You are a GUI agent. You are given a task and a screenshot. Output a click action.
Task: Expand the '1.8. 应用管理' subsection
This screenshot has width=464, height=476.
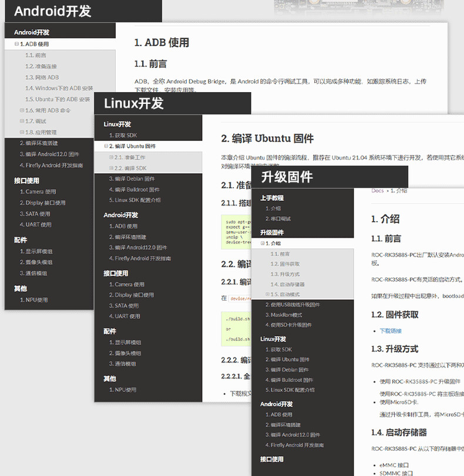click(x=22, y=133)
